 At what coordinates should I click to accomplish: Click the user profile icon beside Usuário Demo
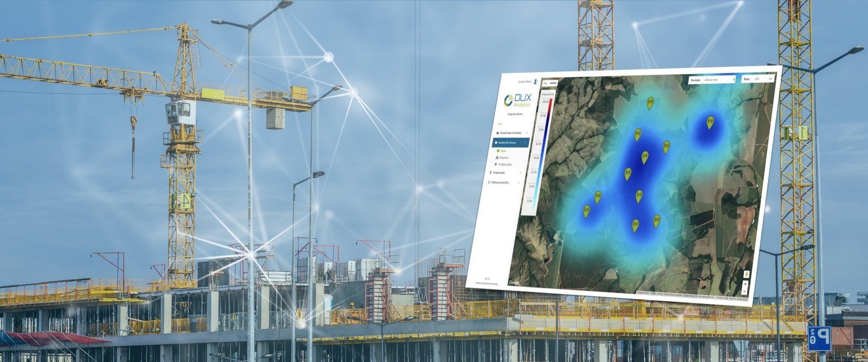click(535, 81)
